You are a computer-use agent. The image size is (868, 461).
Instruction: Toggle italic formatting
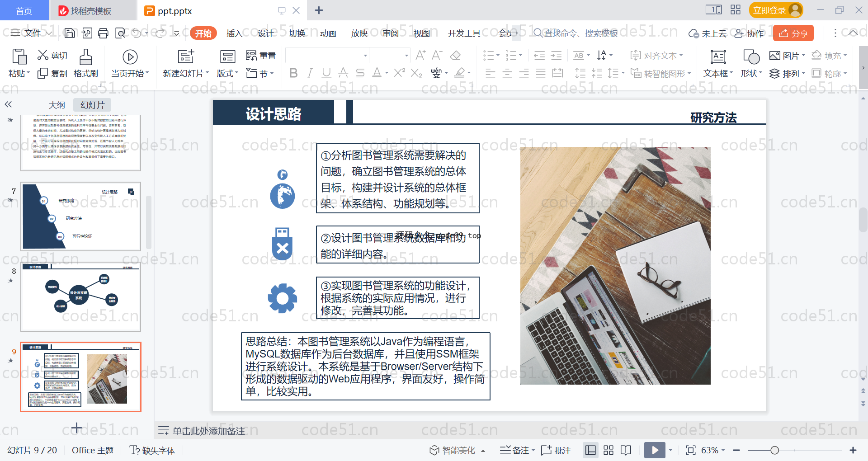tap(310, 73)
